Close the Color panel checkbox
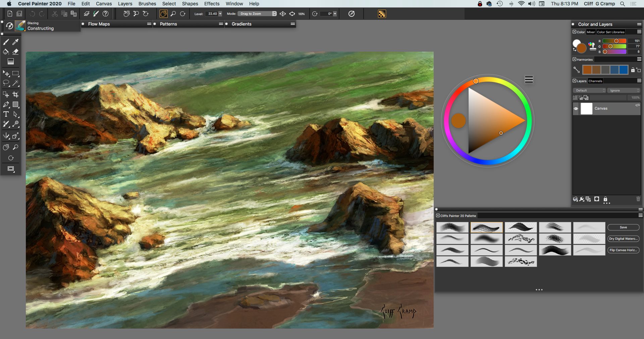The image size is (644, 339). coord(575,32)
